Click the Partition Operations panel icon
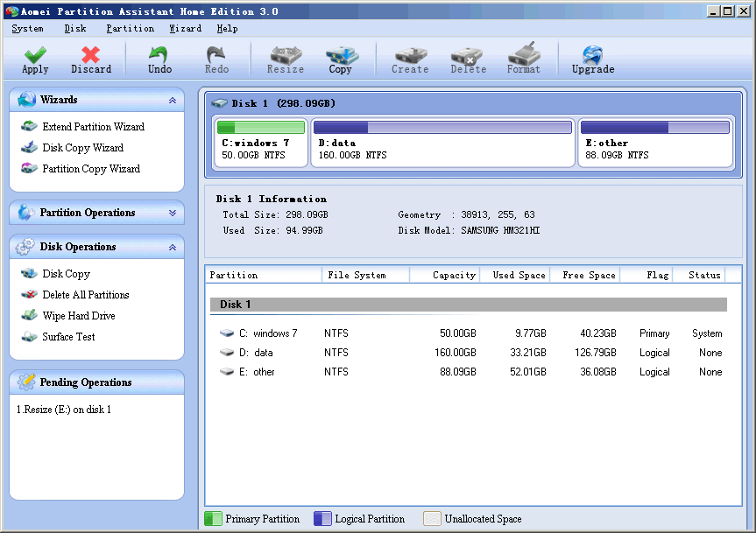 (26, 213)
